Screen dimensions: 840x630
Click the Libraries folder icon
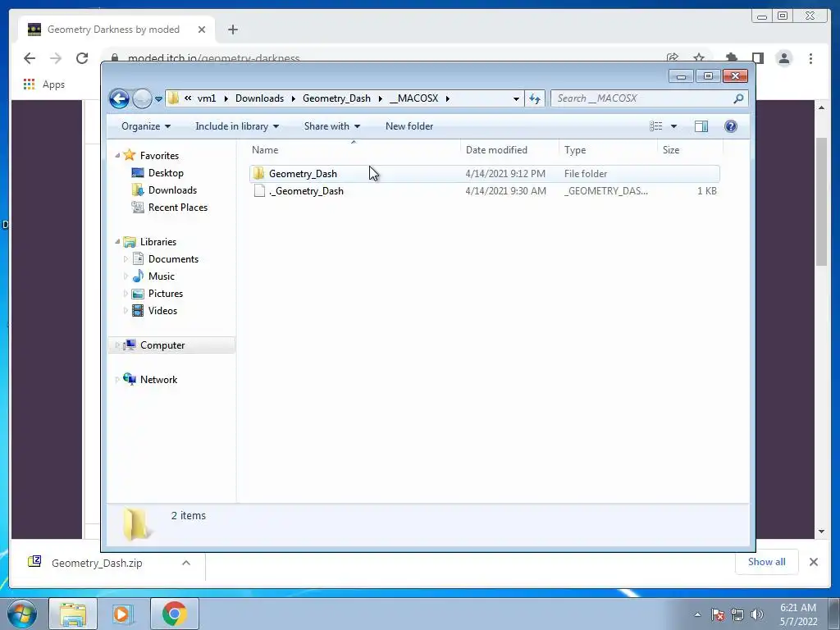(130, 242)
